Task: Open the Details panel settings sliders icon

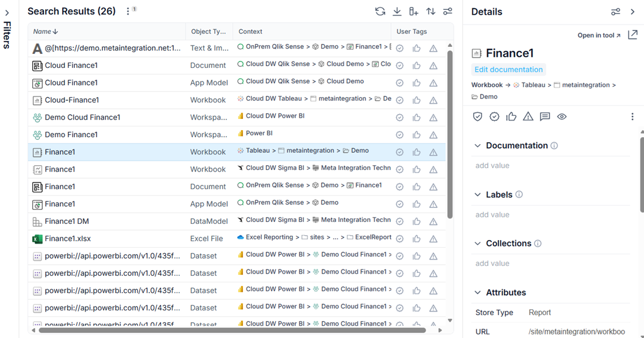Action: [x=615, y=12]
